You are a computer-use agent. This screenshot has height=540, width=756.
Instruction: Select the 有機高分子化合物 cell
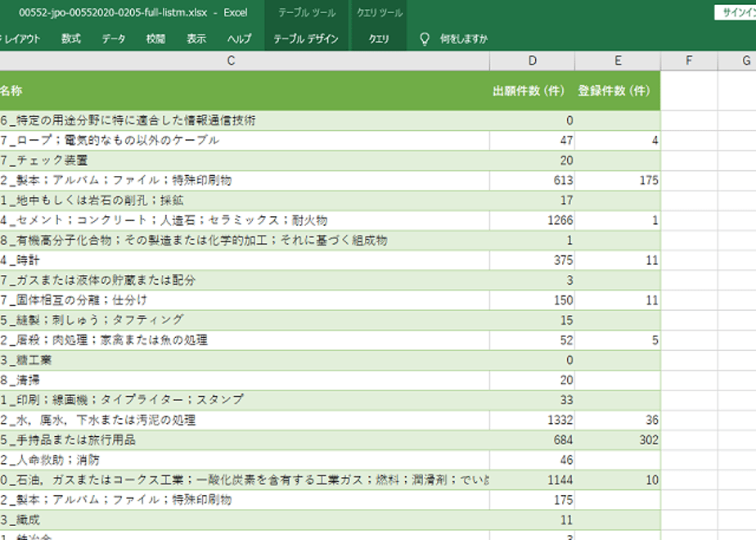[x=245, y=240]
